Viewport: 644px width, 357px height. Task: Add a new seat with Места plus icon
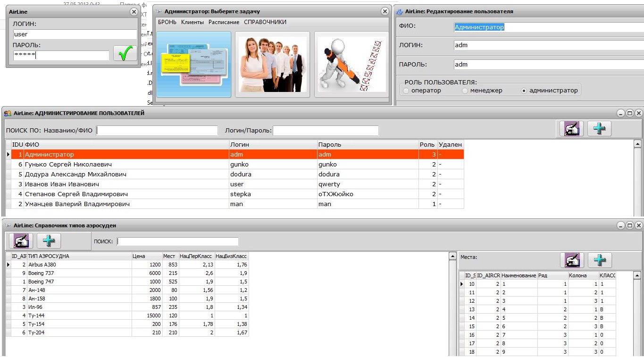point(599,260)
